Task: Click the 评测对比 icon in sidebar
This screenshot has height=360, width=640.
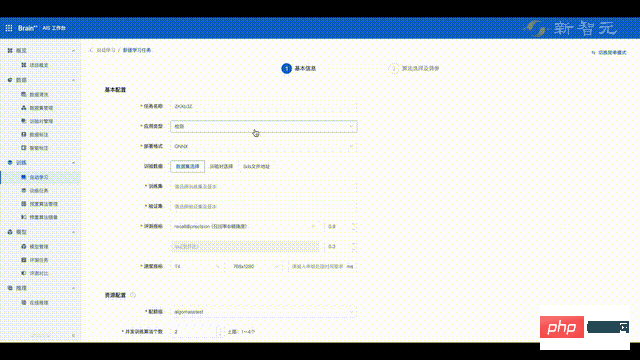Action: (24, 273)
